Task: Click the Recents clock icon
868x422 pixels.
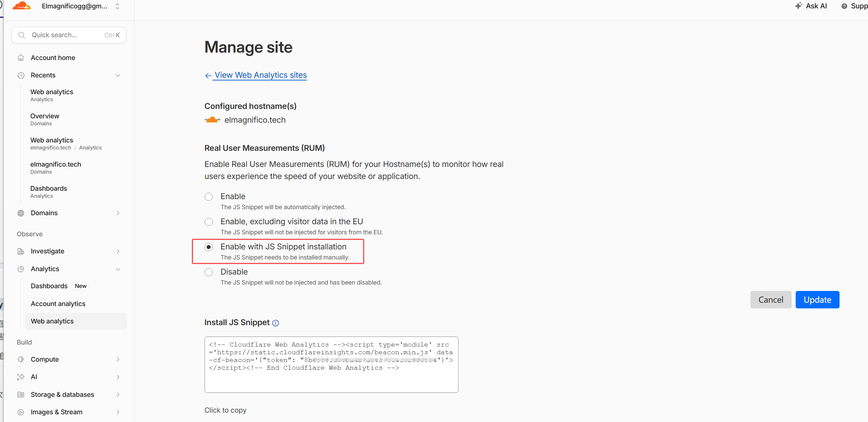Action: coord(21,75)
